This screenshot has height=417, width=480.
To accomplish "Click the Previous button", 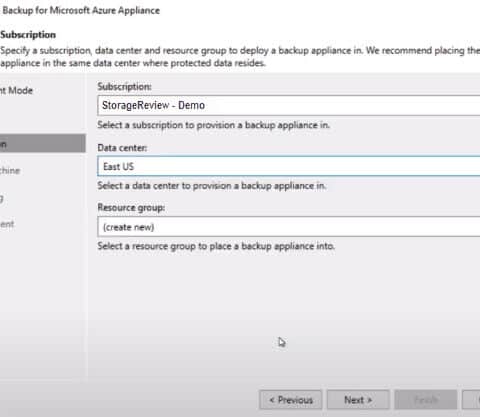I will (x=291, y=400).
